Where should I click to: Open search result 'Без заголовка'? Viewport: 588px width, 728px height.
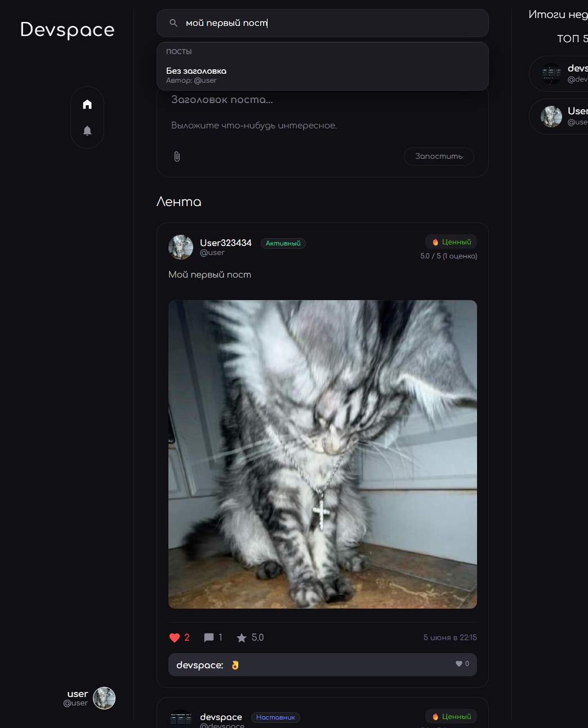click(x=323, y=75)
